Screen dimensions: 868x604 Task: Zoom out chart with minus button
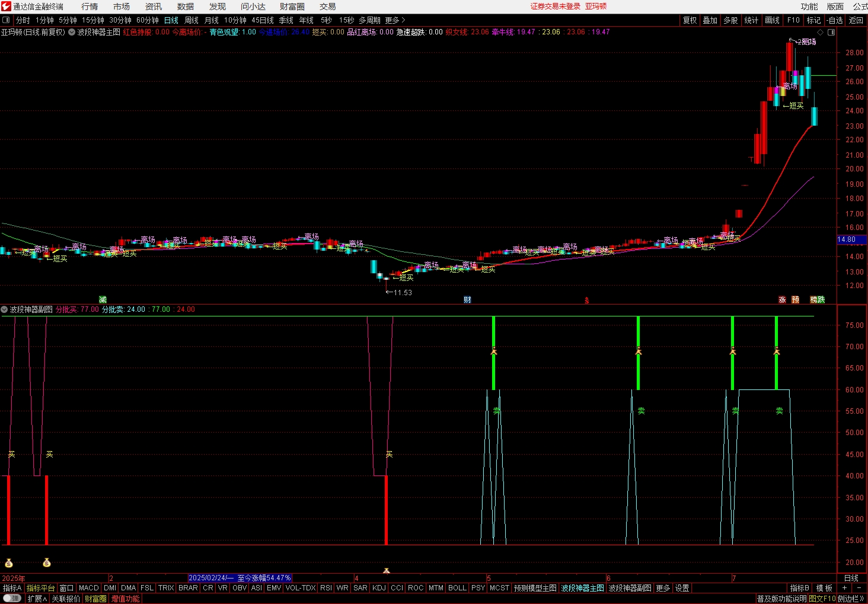859,588
